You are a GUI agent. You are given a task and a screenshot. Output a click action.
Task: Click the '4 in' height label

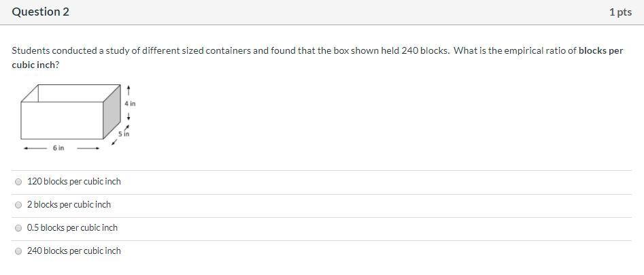(x=130, y=103)
